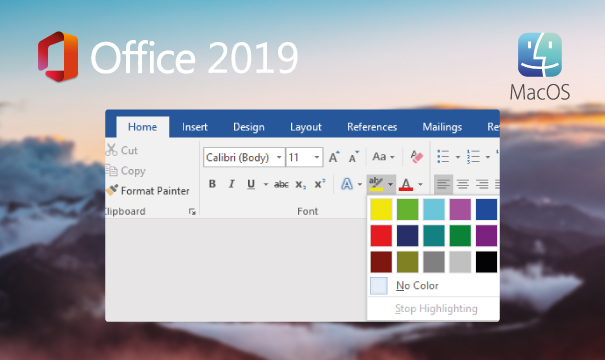Viewport: 605px width, 360px height.
Task: Click the Format Painter label
Action: (155, 191)
